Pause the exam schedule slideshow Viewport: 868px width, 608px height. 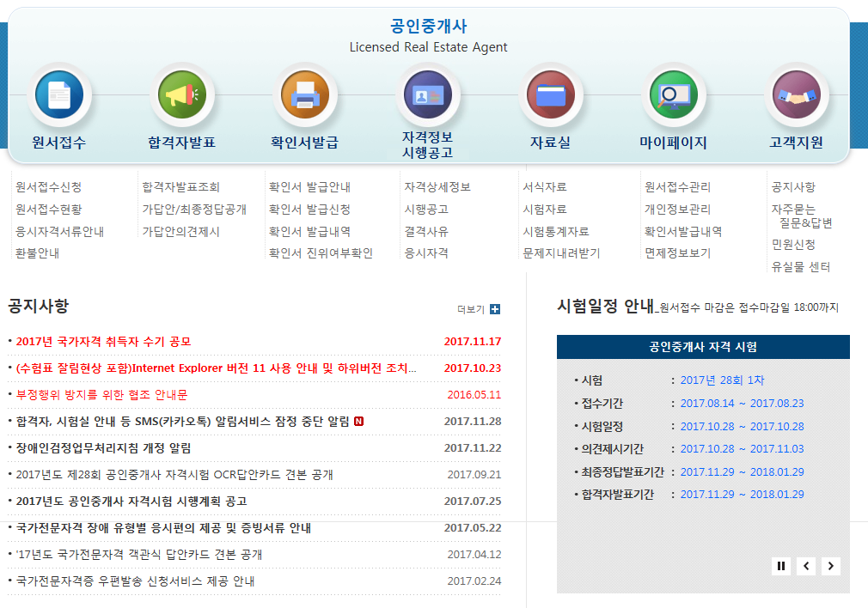pyautogui.click(x=781, y=565)
